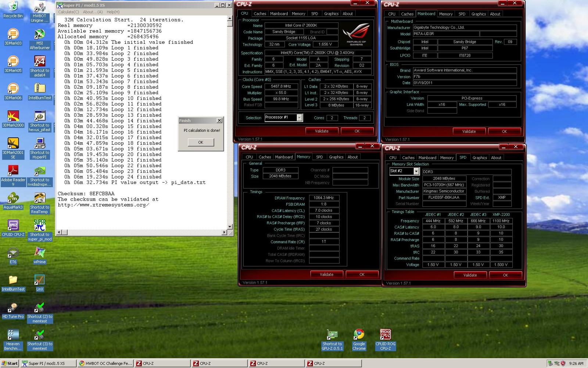Viewport: 588px width, 368px height.
Task: Launch CPUID CPU-Z desktop icon
Action: click(x=13, y=228)
